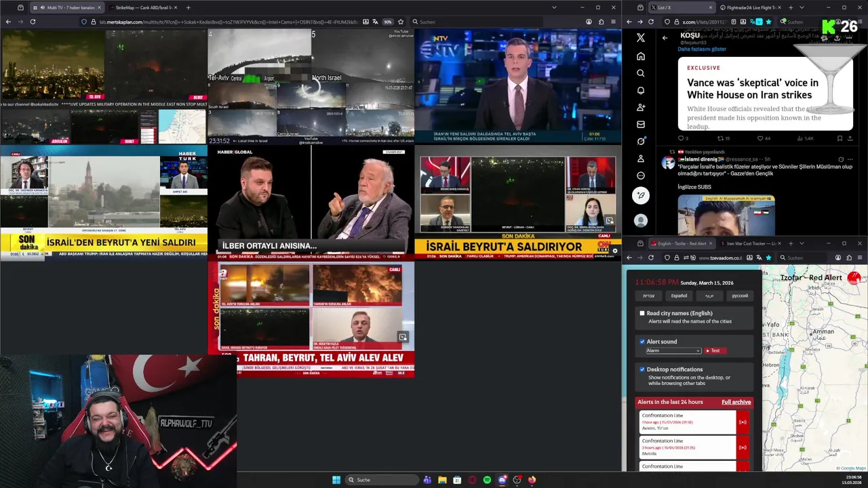Open Haber Global İlber Ortaylı stream tile
The image size is (868, 488).
311,203
